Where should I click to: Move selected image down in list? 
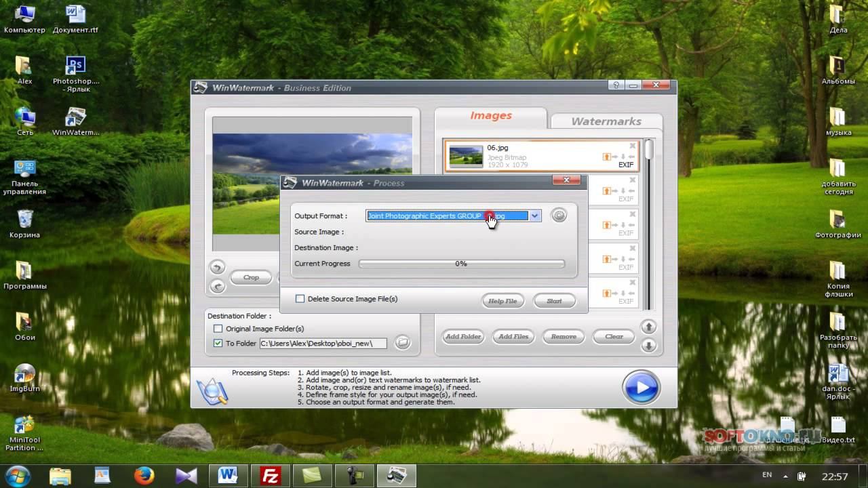pyautogui.click(x=649, y=346)
